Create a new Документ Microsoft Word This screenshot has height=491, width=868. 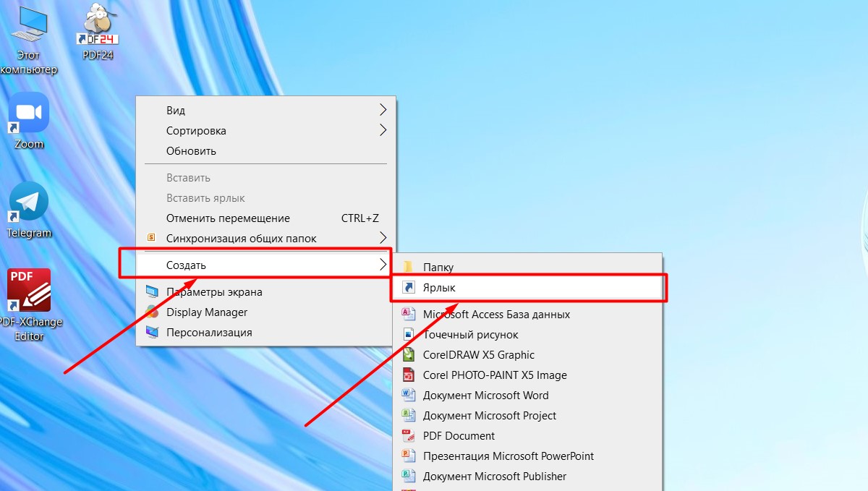pyautogui.click(x=485, y=396)
